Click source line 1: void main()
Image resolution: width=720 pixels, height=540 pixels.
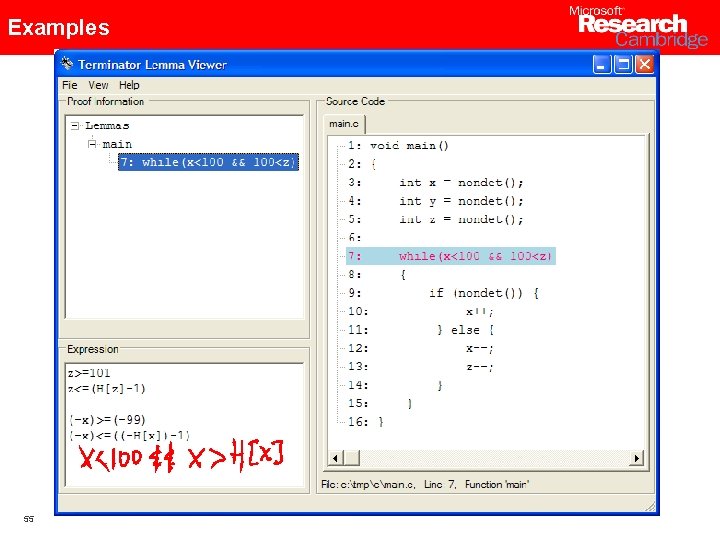pyautogui.click(x=398, y=146)
